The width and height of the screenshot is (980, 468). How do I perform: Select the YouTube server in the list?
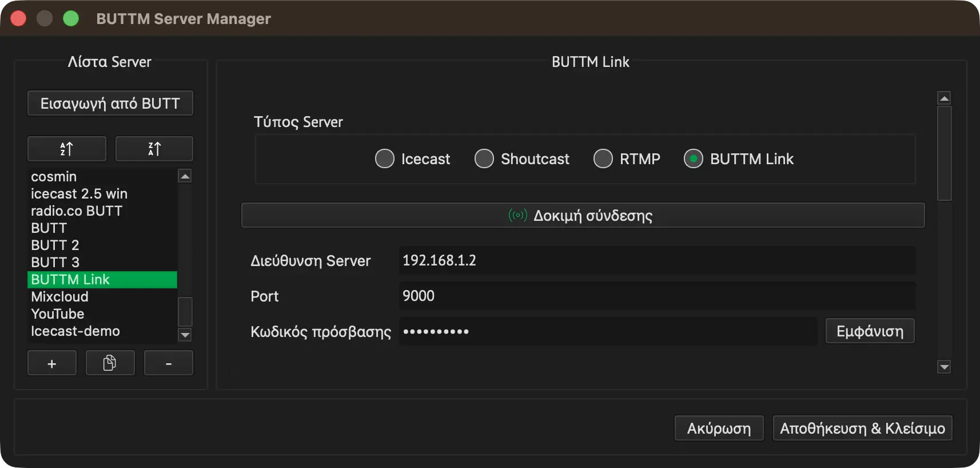coord(102,314)
